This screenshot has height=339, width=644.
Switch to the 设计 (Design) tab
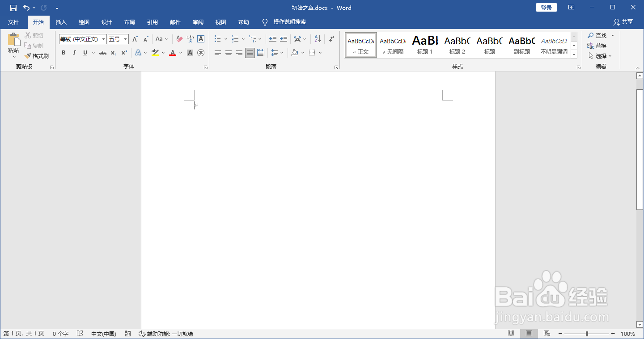click(107, 22)
